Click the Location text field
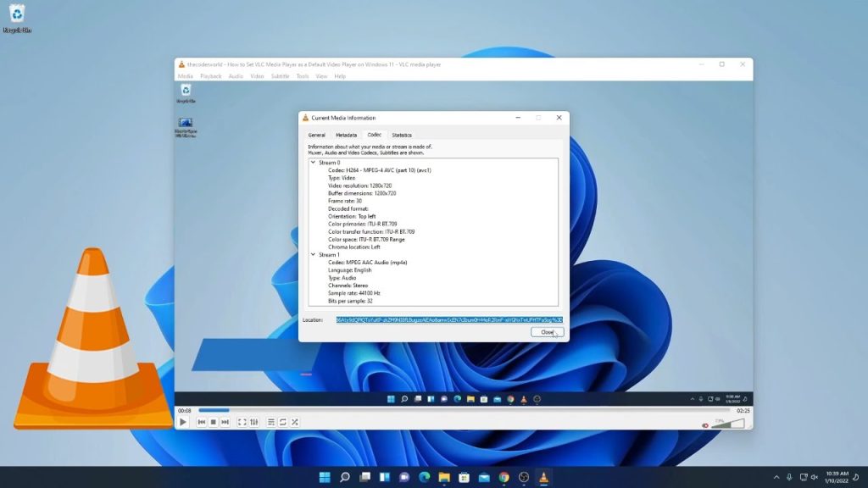This screenshot has height=488, width=868. [448, 319]
